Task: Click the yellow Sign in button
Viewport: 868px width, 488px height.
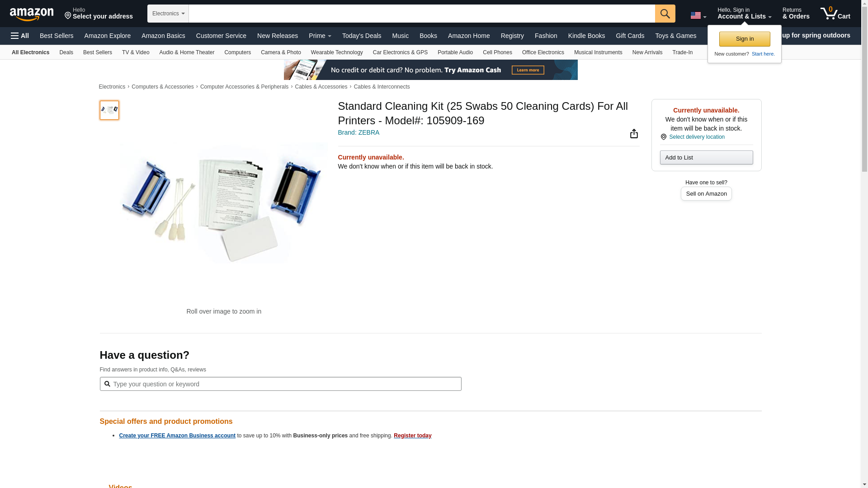Action: tap(745, 39)
